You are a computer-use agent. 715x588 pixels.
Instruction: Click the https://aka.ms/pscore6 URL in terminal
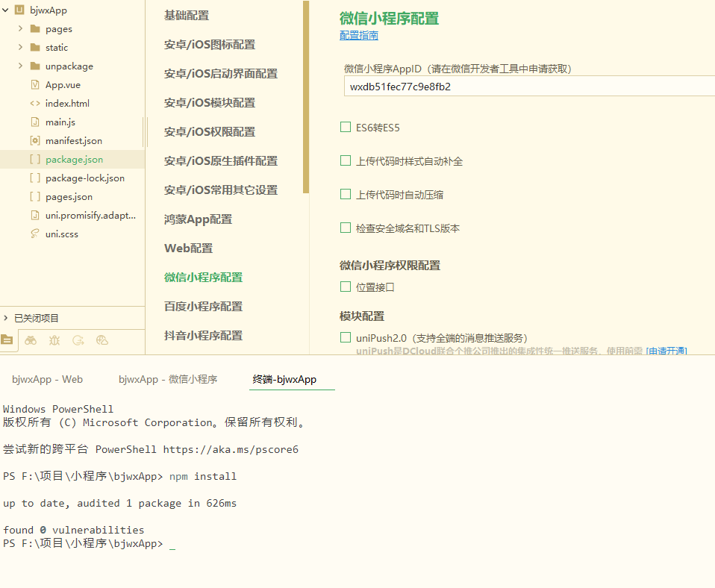click(x=231, y=449)
